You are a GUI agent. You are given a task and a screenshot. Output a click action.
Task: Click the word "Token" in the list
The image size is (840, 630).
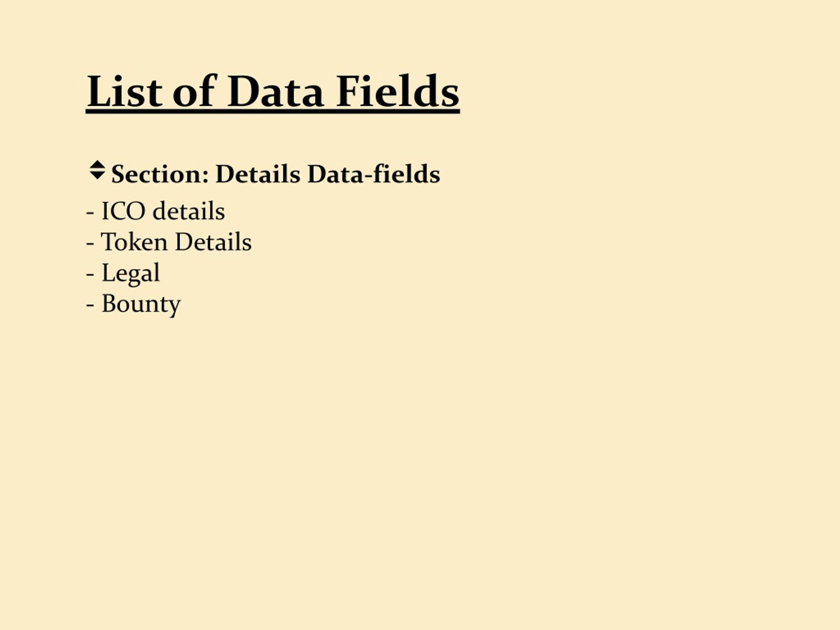pos(134,241)
